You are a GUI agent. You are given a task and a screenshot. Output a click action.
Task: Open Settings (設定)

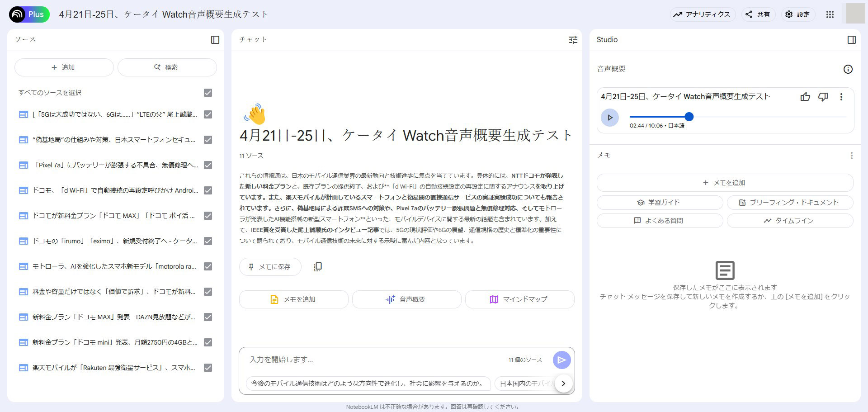(x=797, y=14)
